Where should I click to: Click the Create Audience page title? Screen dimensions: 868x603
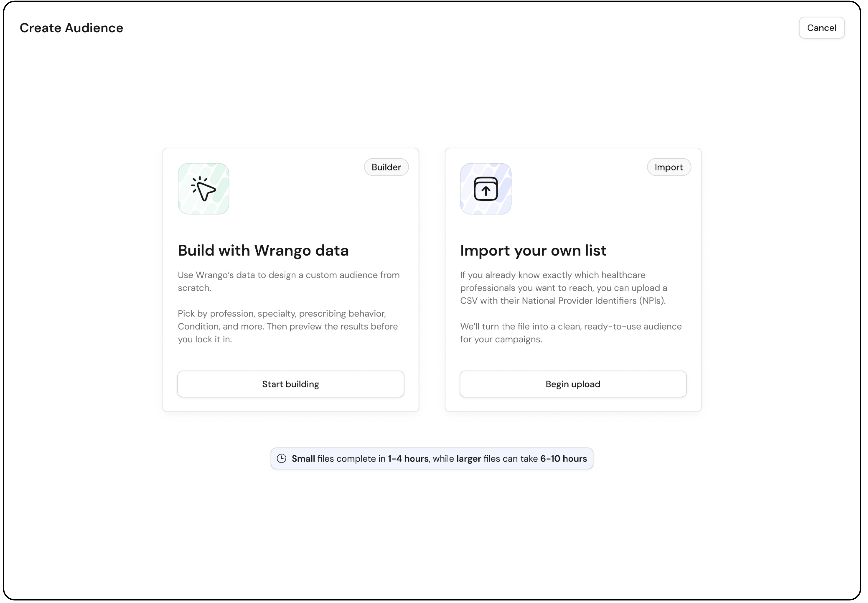point(71,28)
